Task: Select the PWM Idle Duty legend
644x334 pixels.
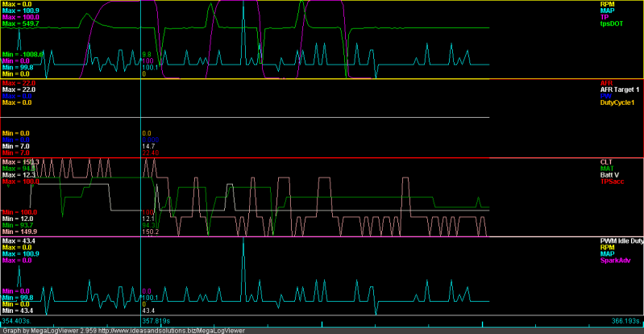Action: coord(621,241)
